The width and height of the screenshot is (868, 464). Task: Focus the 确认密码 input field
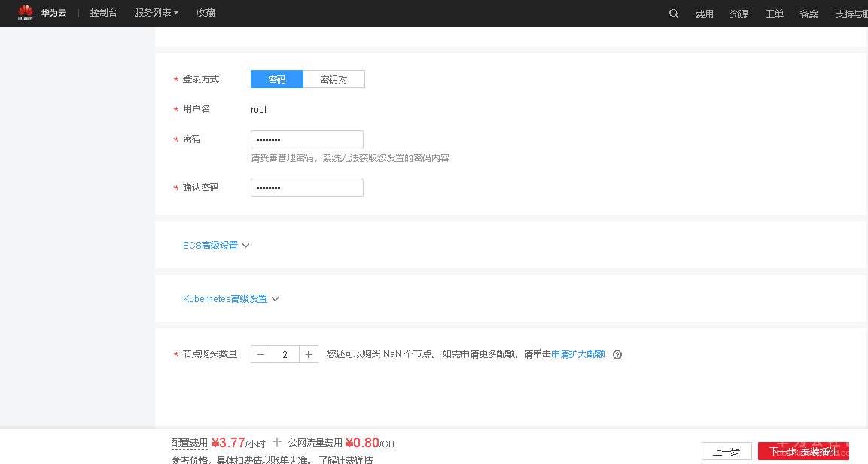pos(307,188)
